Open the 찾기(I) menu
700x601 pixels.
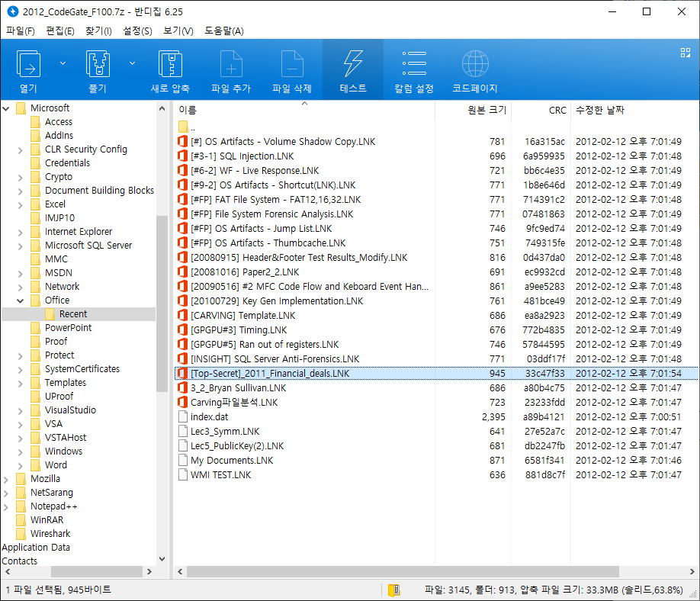pyautogui.click(x=98, y=31)
